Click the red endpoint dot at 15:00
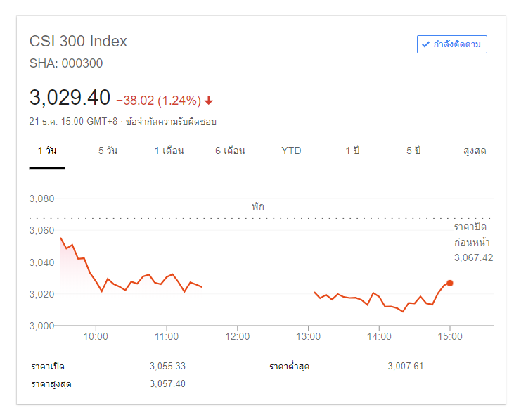 tap(450, 283)
